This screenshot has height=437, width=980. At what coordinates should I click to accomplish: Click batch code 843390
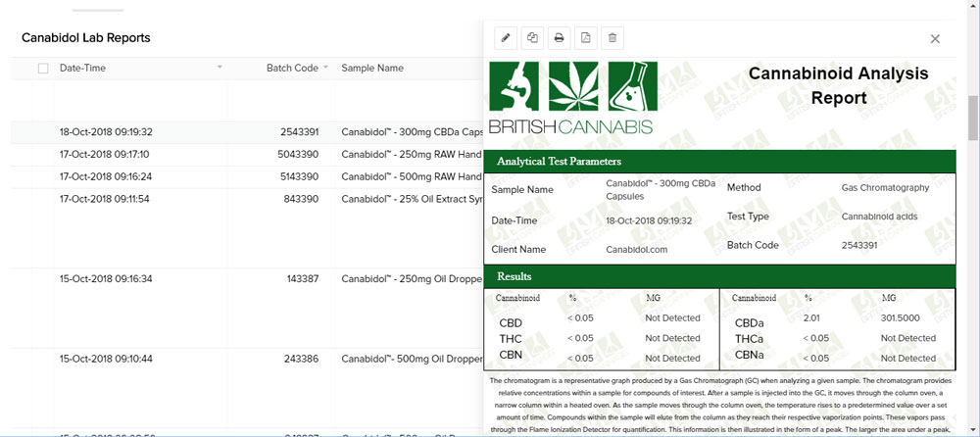(x=303, y=200)
